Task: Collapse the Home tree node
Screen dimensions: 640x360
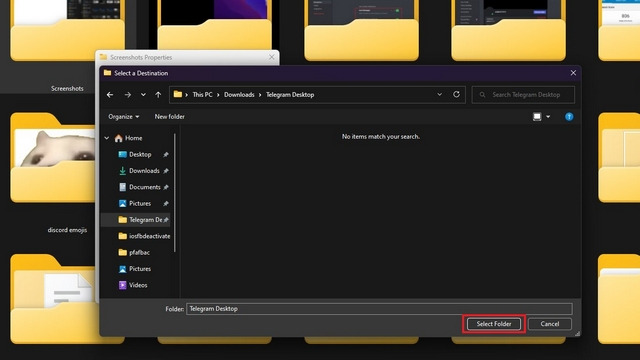Action: click(107, 138)
